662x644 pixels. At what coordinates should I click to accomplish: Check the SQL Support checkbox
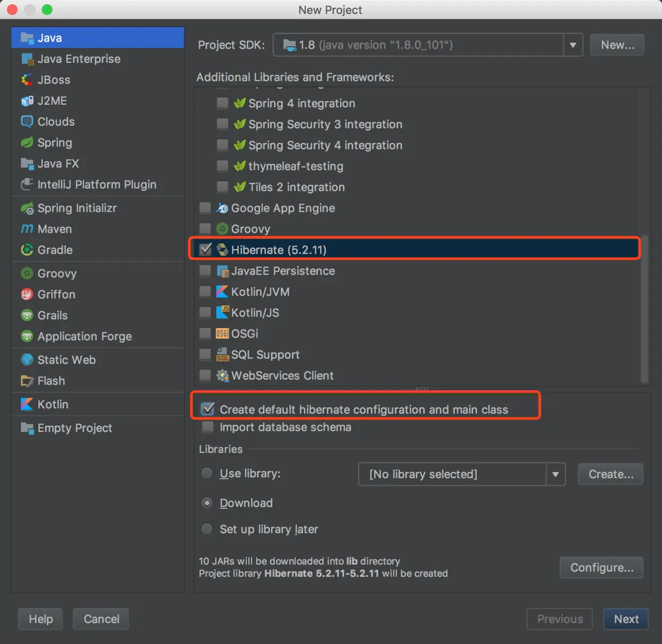coord(205,354)
